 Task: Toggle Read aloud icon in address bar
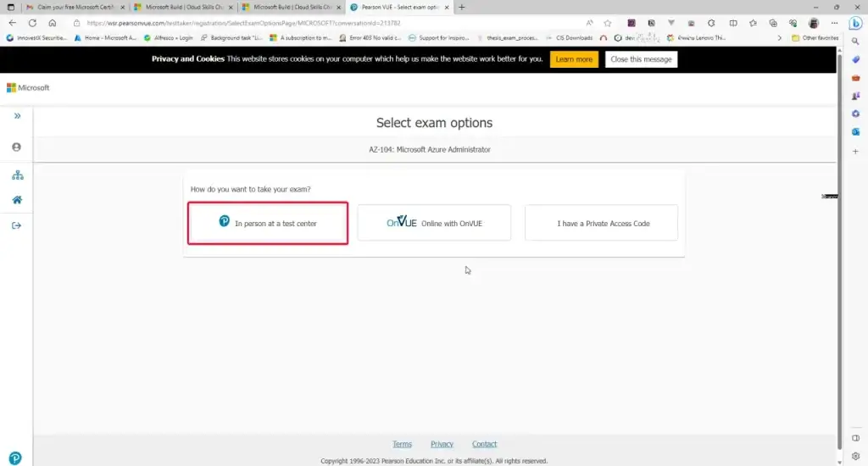click(590, 23)
